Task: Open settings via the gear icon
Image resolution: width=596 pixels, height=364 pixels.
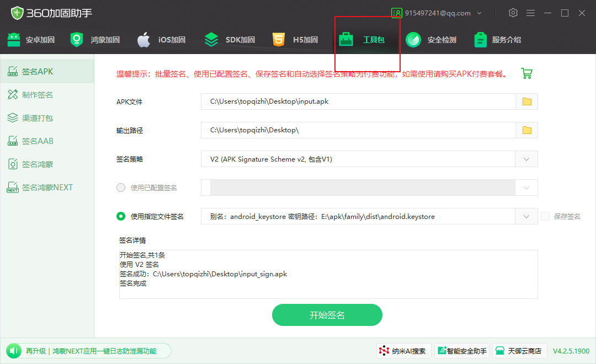Action: pyautogui.click(x=513, y=13)
